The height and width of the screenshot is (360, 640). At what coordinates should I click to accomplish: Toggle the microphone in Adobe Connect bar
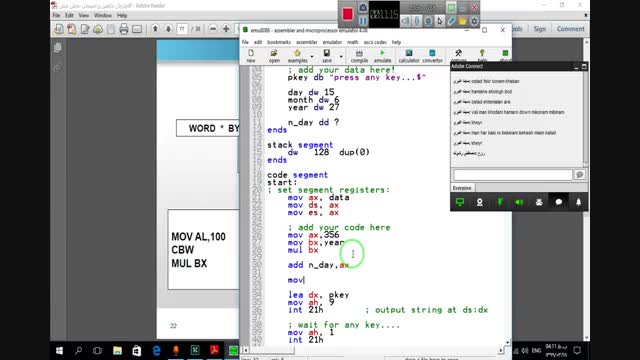[x=499, y=202]
